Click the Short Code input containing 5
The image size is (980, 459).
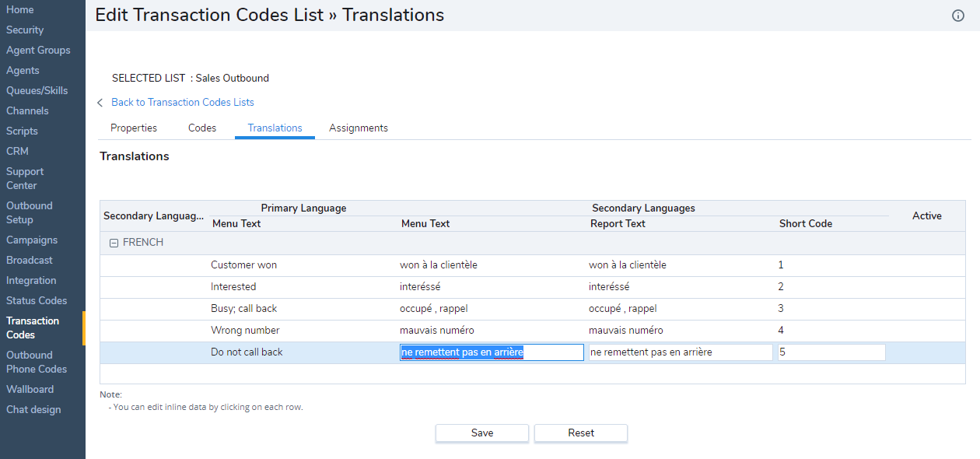point(831,352)
